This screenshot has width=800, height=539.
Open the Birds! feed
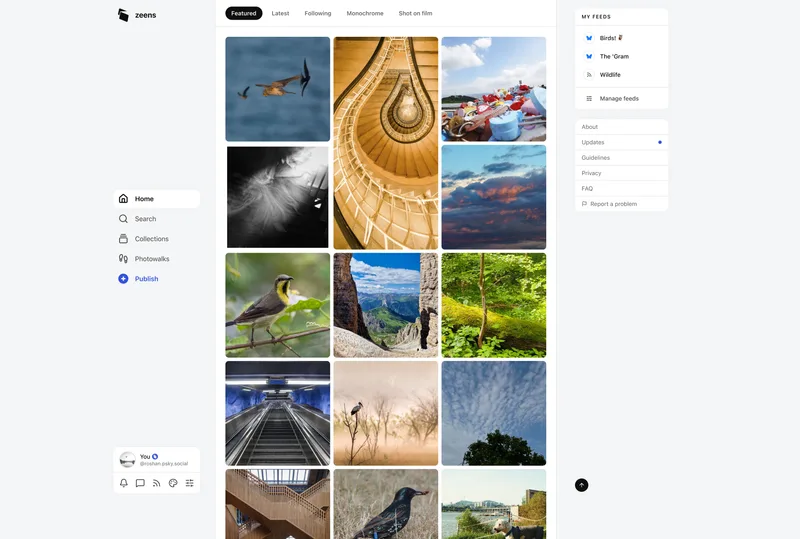pyautogui.click(x=621, y=38)
